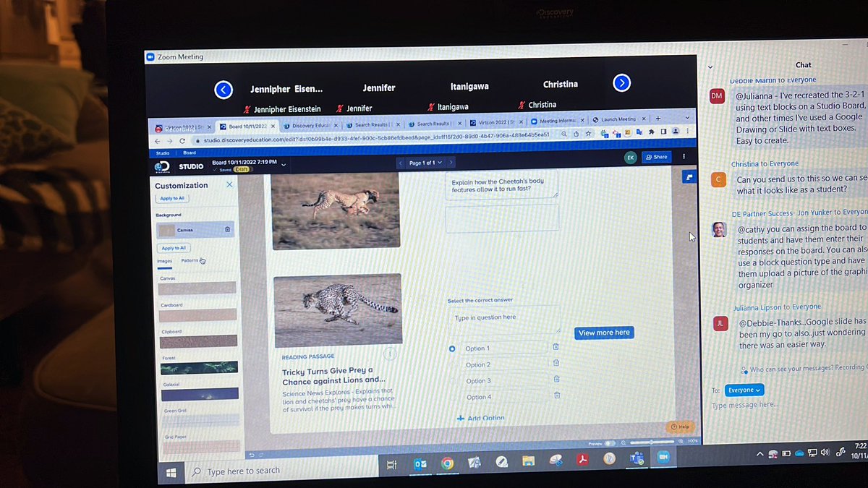The height and width of the screenshot is (488, 868).
Task: Click the Discovery Education logo in Studio header
Action: click(x=163, y=166)
